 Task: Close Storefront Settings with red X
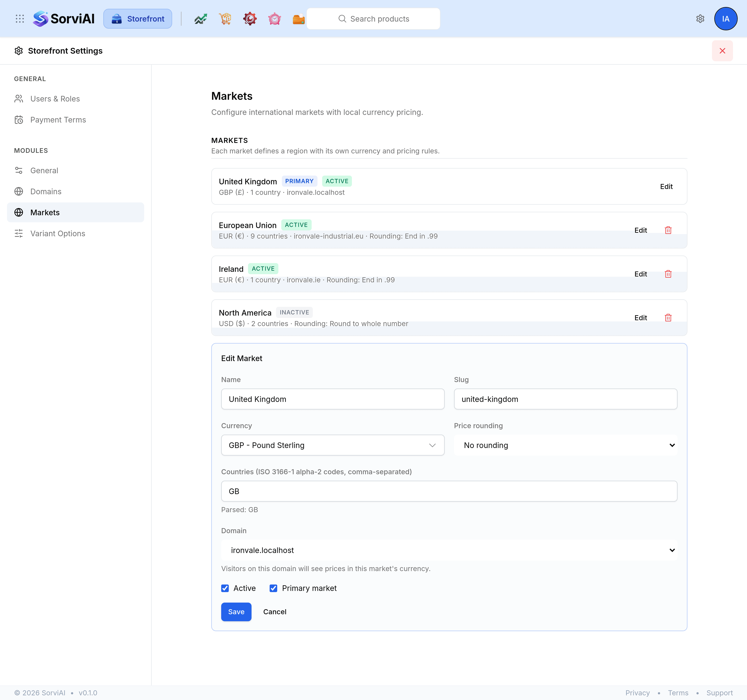tap(722, 51)
